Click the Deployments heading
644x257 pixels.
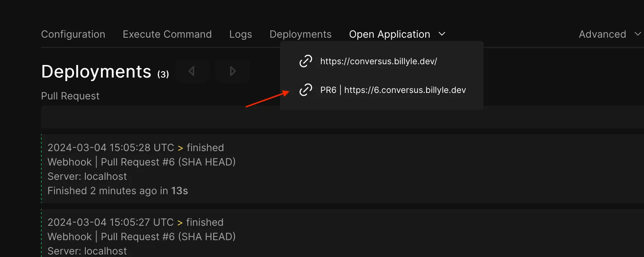click(x=96, y=71)
